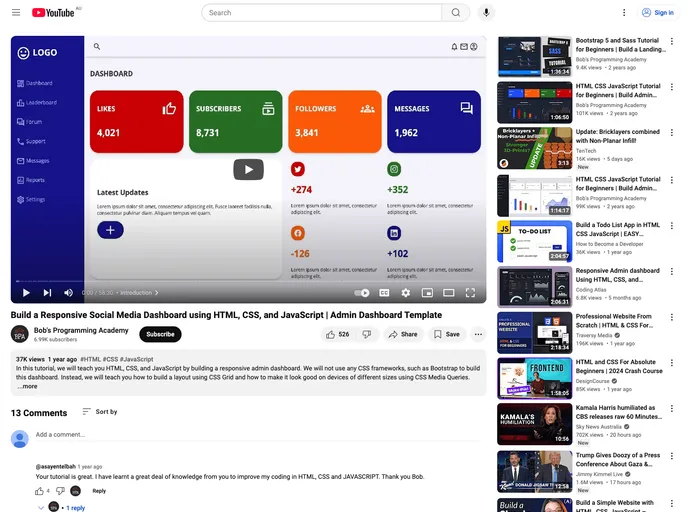
Task: Expand description with ...more
Action: tap(27, 387)
